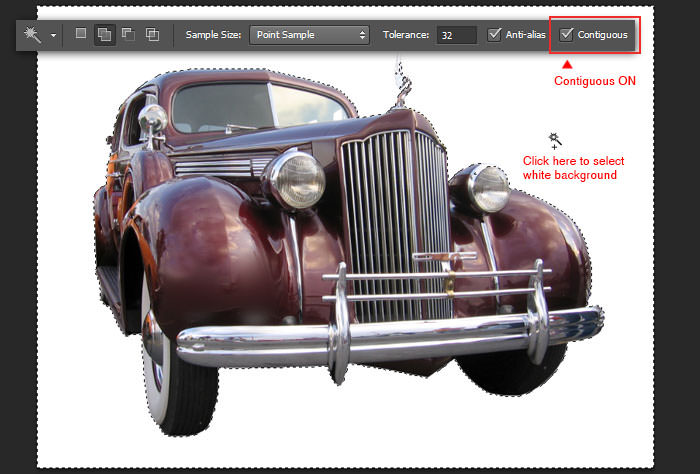Click the car windshield

point(259,107)
